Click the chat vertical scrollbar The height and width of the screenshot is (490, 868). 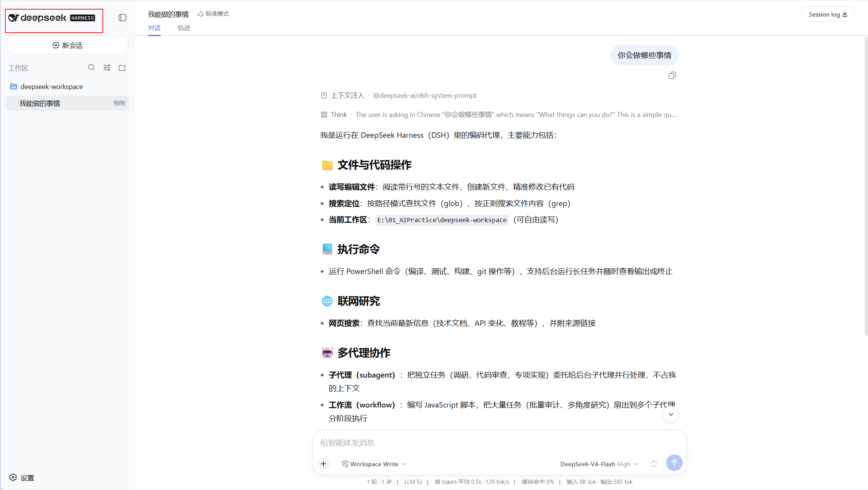[866, 186]
